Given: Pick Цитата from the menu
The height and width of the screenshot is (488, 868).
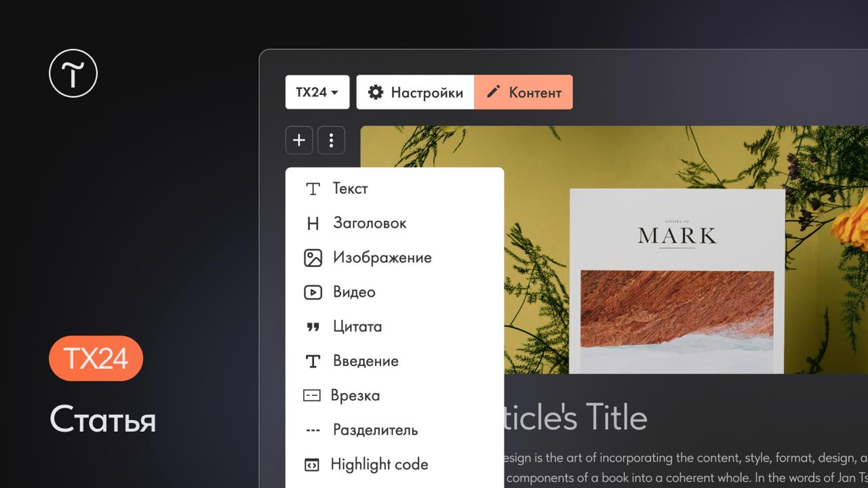Looking at the screenshot, I should point(395,327).
